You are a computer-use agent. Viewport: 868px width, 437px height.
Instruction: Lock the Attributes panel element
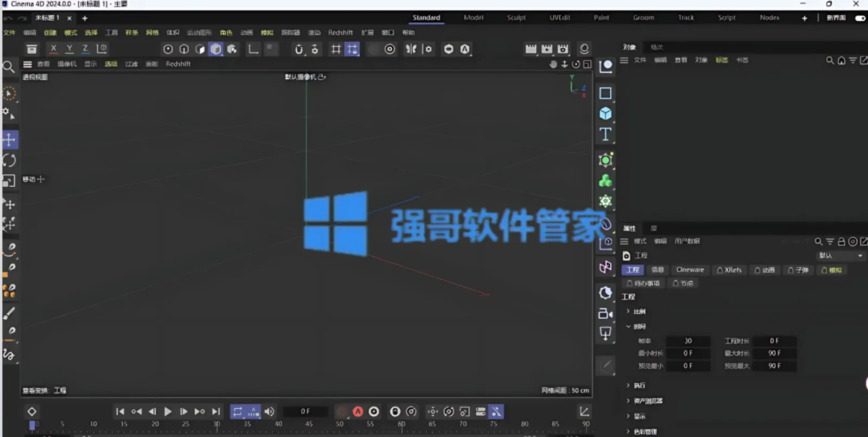tap(841, 242)
